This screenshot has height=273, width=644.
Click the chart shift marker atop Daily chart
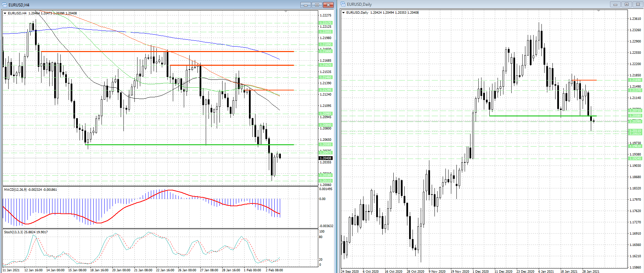599,11
